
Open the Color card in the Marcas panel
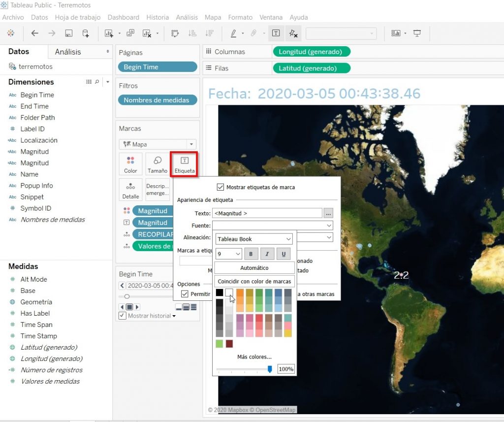coord(130,164)
